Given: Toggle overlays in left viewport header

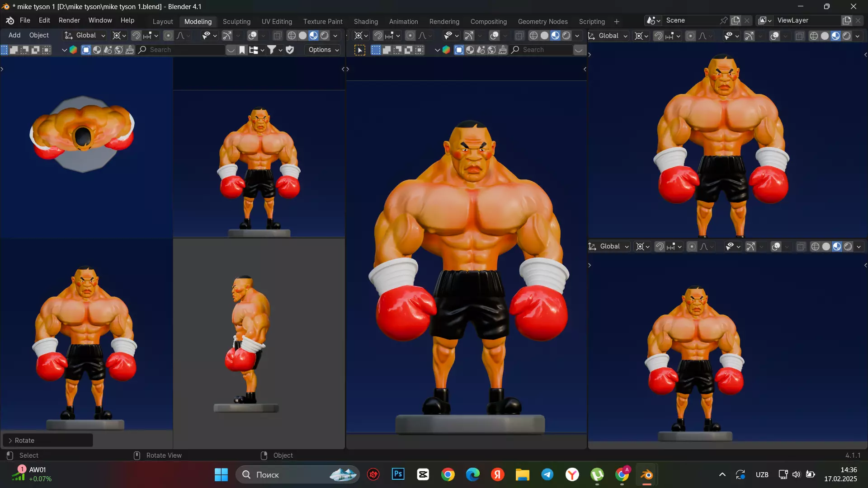Looking at the screenshot, I should [253, 36].
